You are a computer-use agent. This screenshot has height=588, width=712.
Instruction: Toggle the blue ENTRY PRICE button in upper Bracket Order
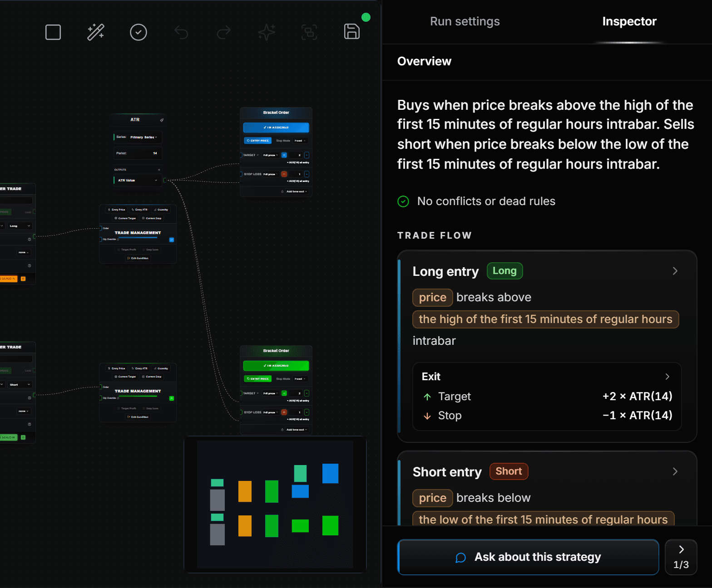(258, 141)
